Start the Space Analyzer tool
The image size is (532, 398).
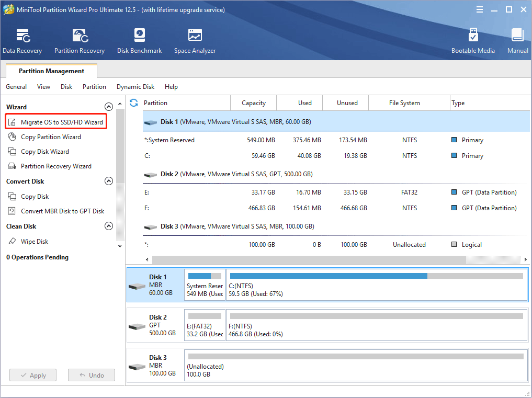coord(195,41)
